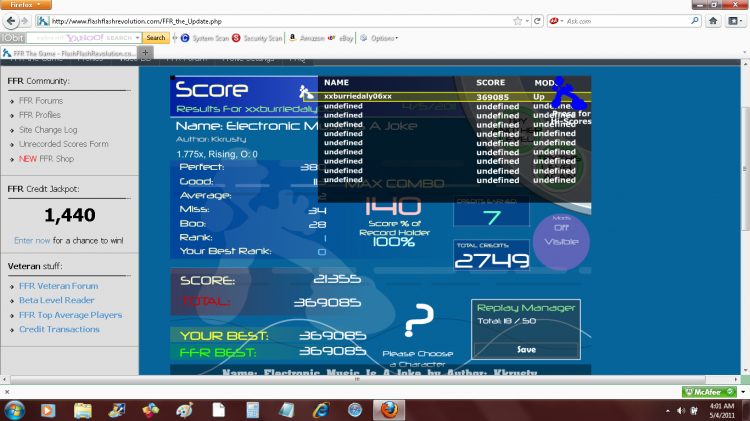
Task: Open the search engine selector dropdown
Action: tap(556, 21)
